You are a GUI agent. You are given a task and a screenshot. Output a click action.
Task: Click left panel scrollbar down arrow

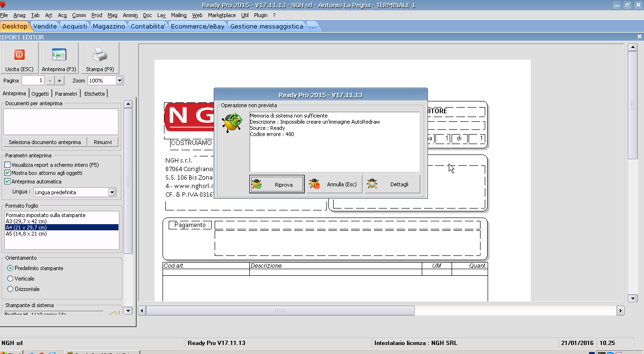(x=128, y=311)
